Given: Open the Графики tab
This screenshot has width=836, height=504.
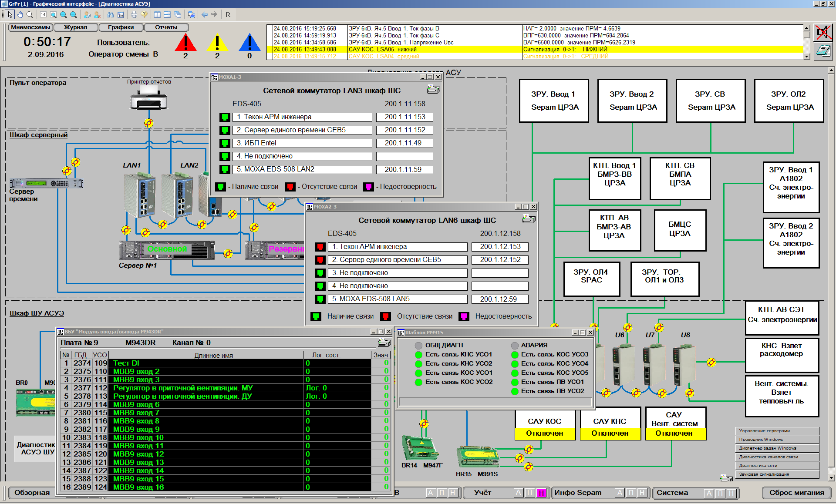Looking at the screenshot, I should pos(121,27).
